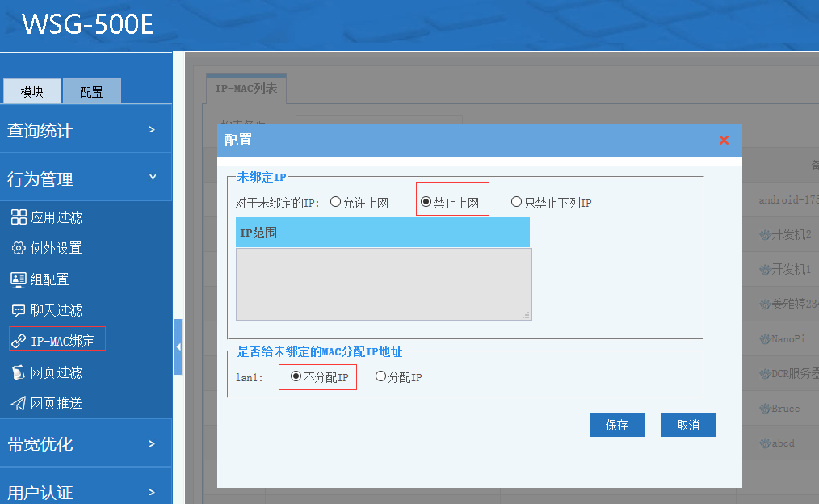Click the 网页过滤 page icon
The image size is (819, 504).
coord(19,372)
